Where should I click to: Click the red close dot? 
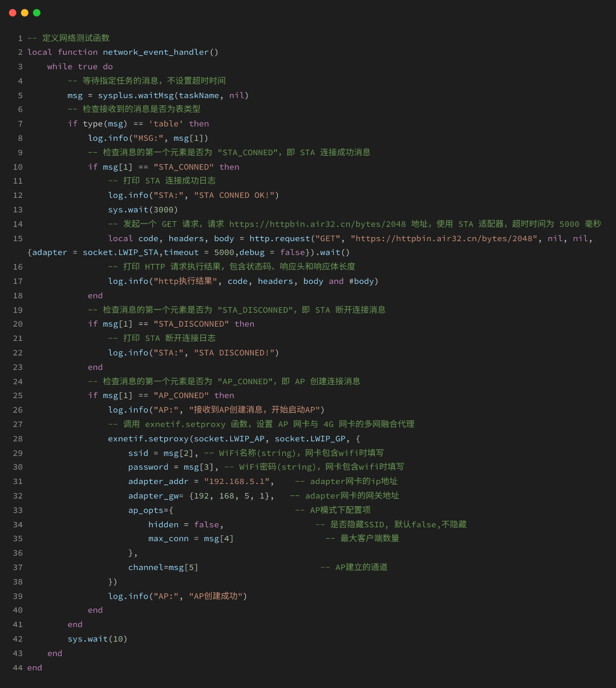(x=13, y=13)
